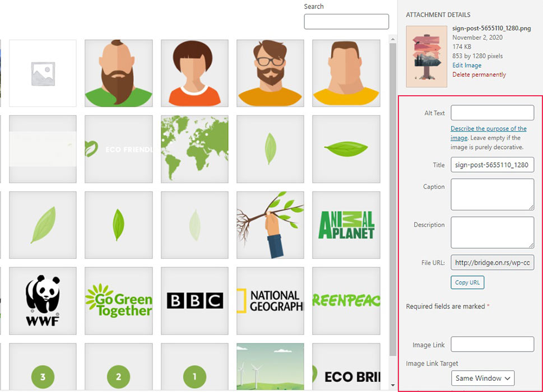The height and width of the screenshot is (392, 543).
Task: Select the National Geographic logo thumbnail
Action: (270, 301)
